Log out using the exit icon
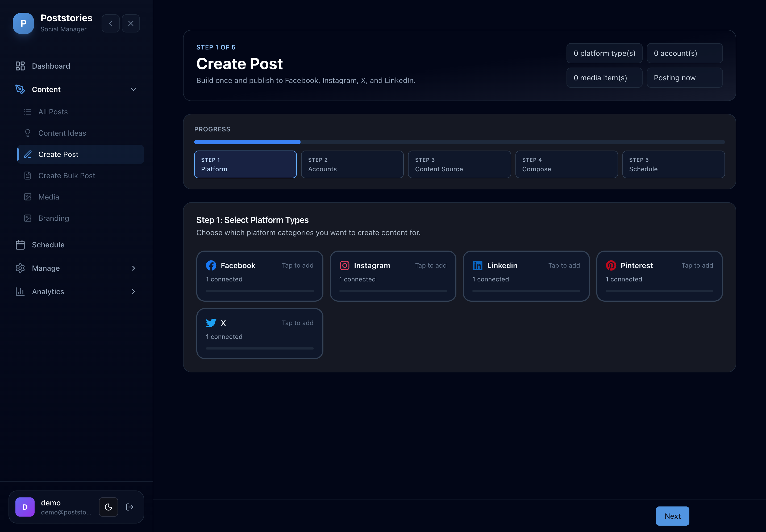Screen dimensions: 766x532 pos(130,507)
